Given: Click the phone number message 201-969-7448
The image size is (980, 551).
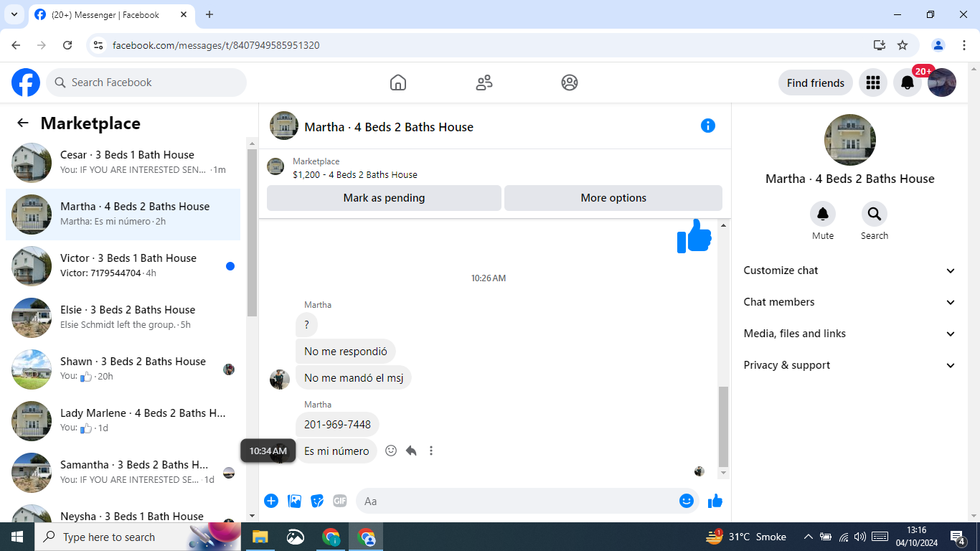Looking at the screenshot, I should pyautogui.click(x=337, y=424).
